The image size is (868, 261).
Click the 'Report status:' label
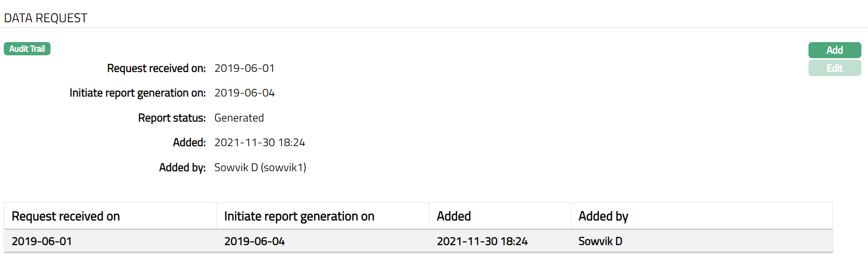pyautogui.click(x=172, y=118)
